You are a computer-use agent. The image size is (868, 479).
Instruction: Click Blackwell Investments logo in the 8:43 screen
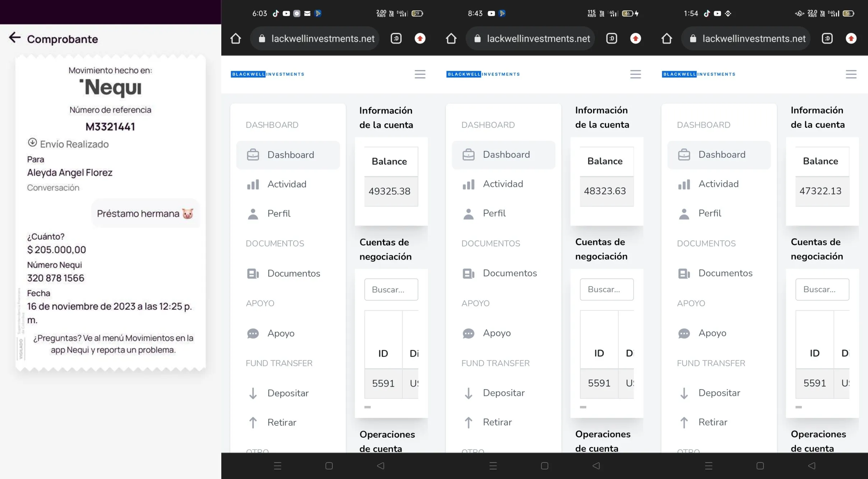click(483, 74)
